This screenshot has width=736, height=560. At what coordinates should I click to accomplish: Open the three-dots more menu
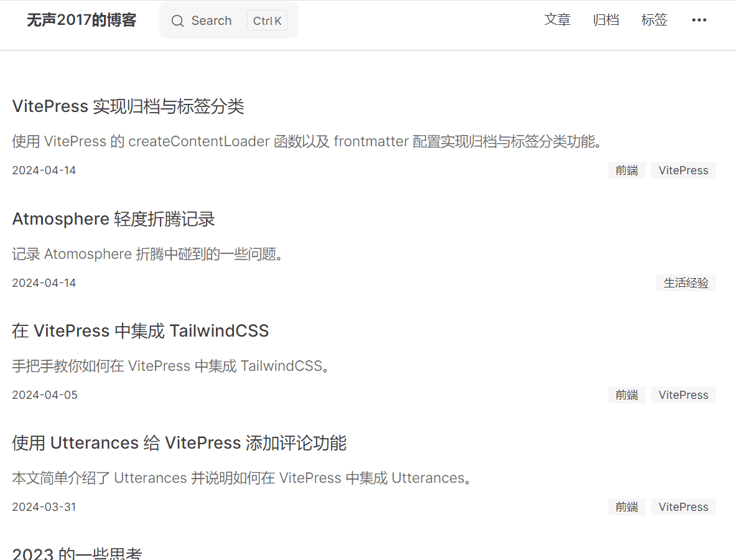(699, 20)
